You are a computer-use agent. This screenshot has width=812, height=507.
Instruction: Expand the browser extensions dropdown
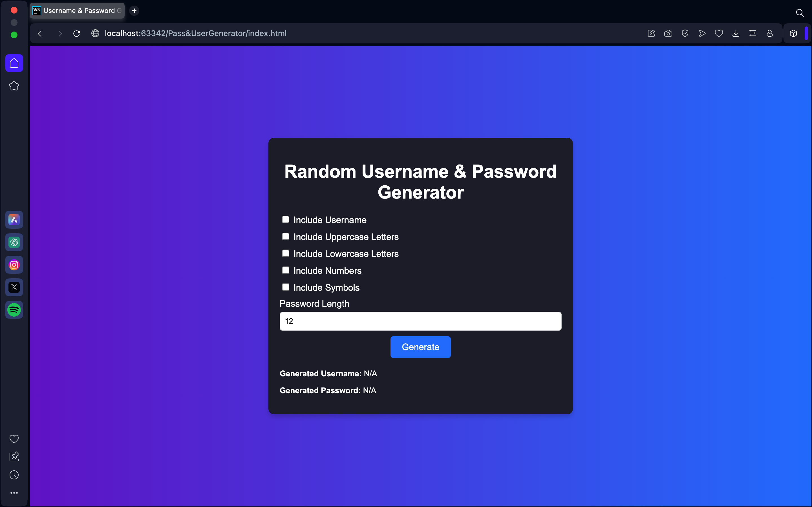point(793,33)
